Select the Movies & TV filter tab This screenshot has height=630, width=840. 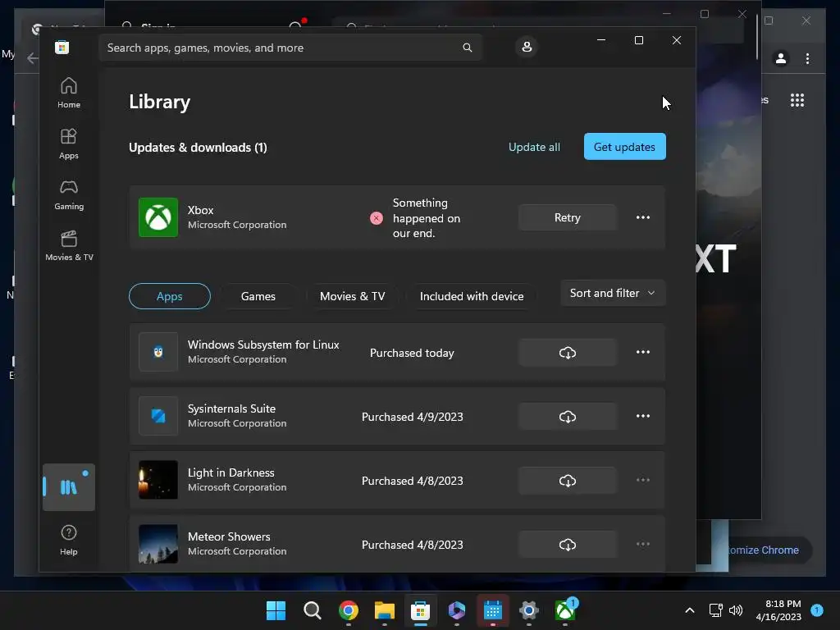point(353,296)
